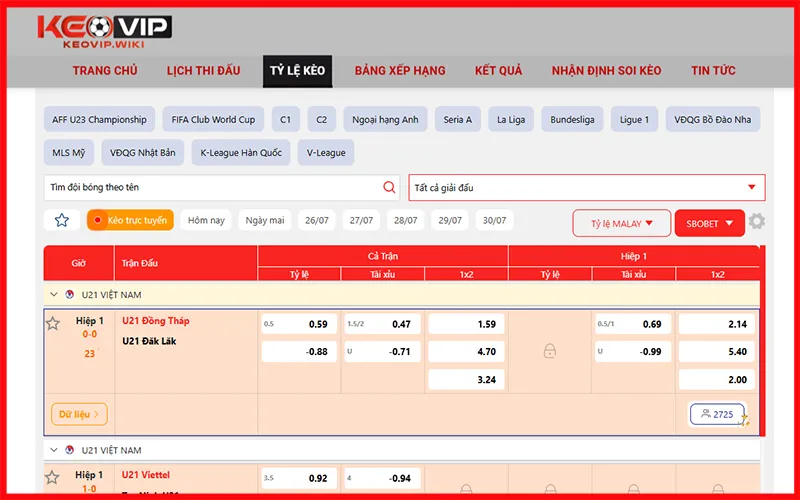Open the Tất cả giải đấu dropdown
Screen dimensions: 800x500
point(586,188)
